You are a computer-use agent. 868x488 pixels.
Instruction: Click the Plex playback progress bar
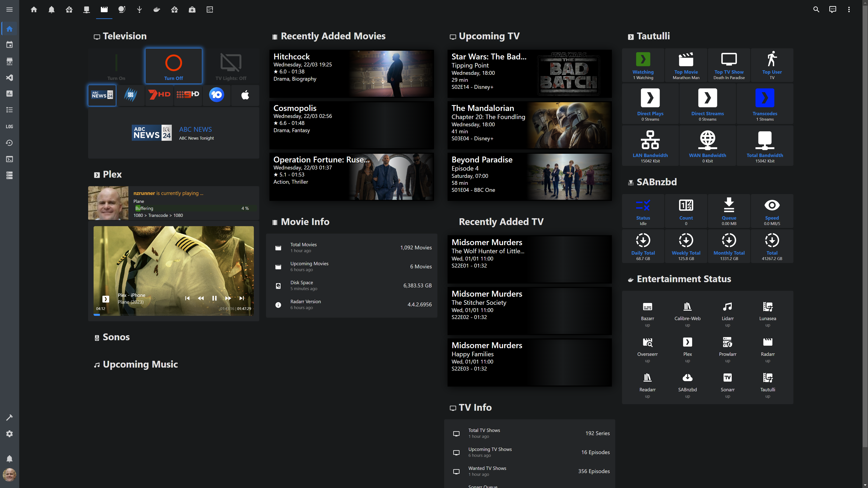pos(174,314)
